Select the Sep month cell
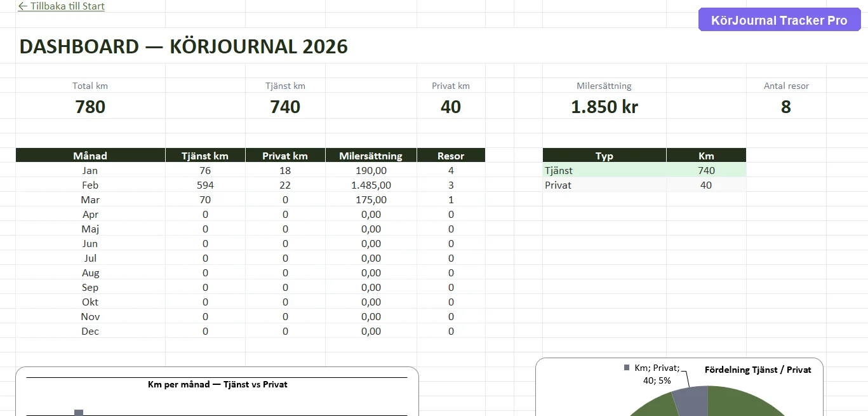The image size is (868, 416). (x=90, y=287)
